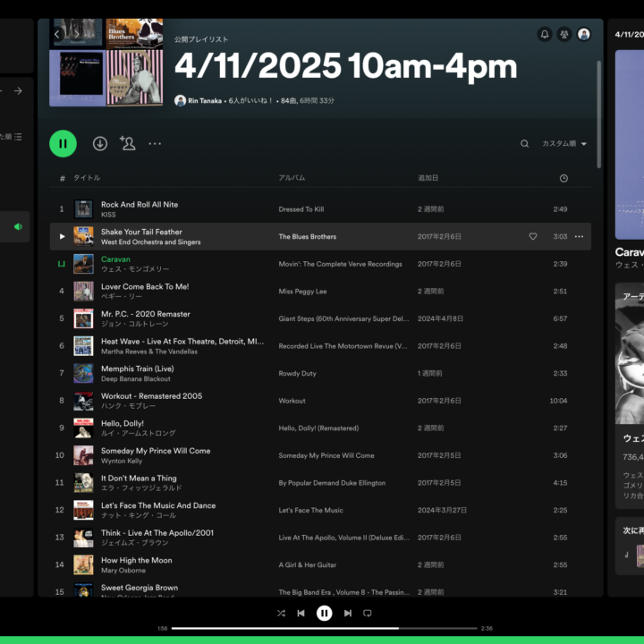644x644 pixels.
Task: Open Movin': The Complete Verve Recordings album
Action: (340, 264)
